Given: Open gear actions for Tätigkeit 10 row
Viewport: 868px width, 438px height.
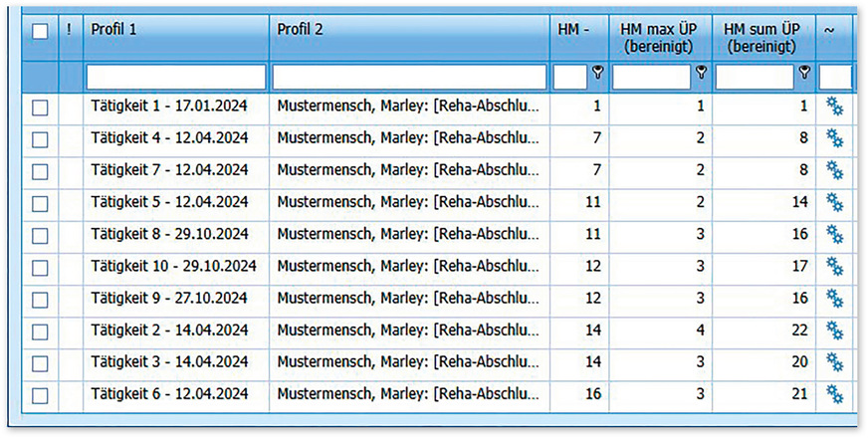Looking at the screenshot, I should [x=834, y=267].
